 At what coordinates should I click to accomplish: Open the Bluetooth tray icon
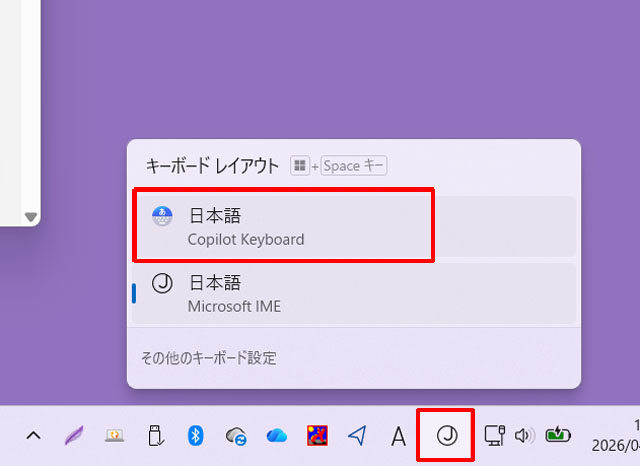(x=196, y=435)
